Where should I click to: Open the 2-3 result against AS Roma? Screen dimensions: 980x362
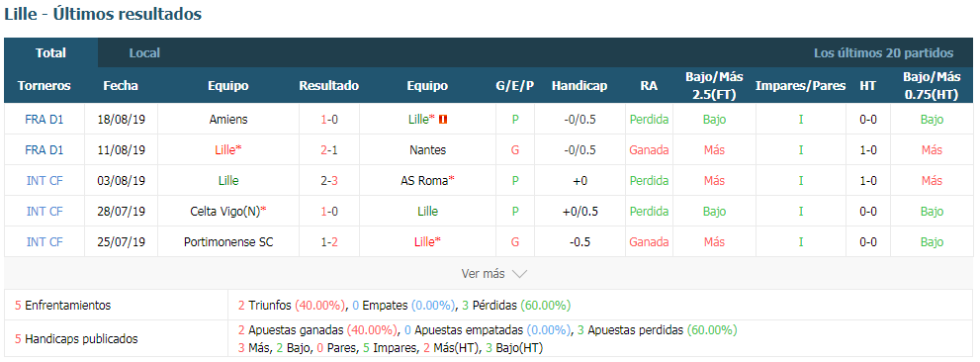tap(328, 181)
